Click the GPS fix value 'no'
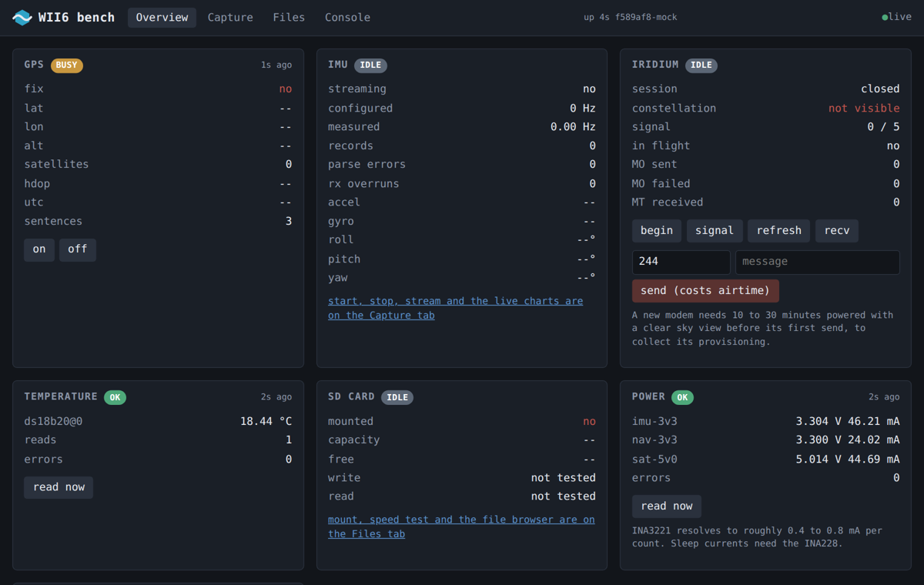 point(286,89)
